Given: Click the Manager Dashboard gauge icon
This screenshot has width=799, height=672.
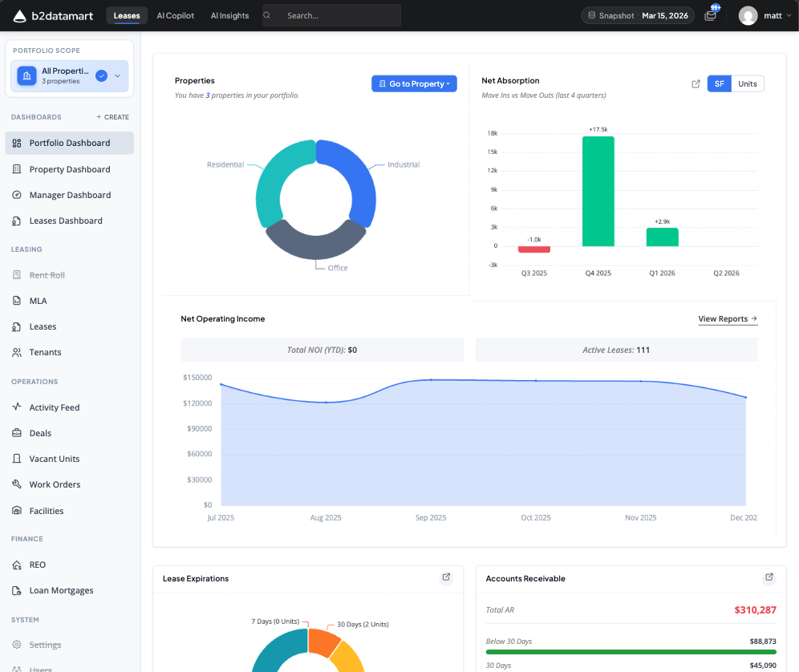Looking at the screenshot, I should tap(17, 195).
